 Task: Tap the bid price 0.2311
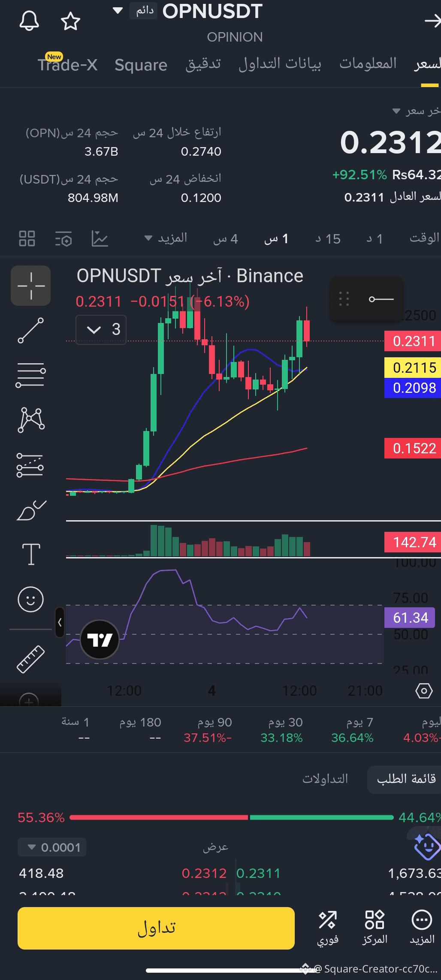tap(258, 873)
